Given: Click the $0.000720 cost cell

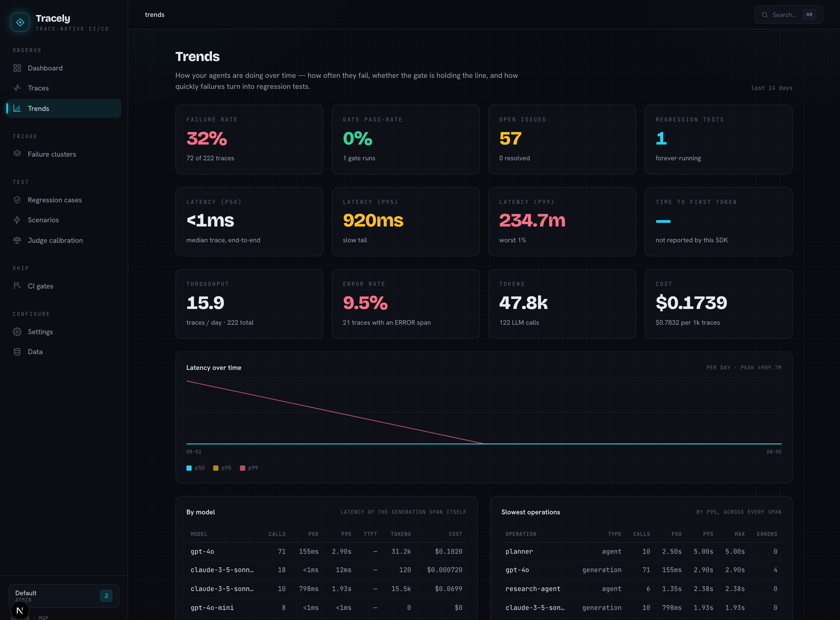Looking at the screenshot, I should [x=444, y=570].
